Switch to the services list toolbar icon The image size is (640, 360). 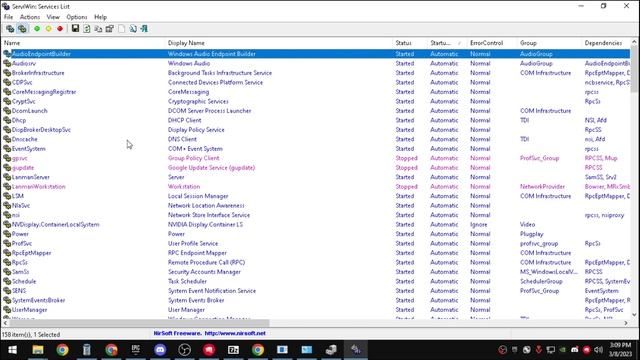click(22, 29)
